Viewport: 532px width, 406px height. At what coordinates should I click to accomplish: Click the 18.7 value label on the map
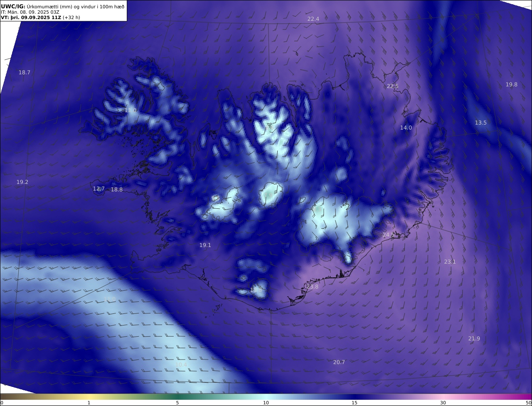click(x=25, y=73)
